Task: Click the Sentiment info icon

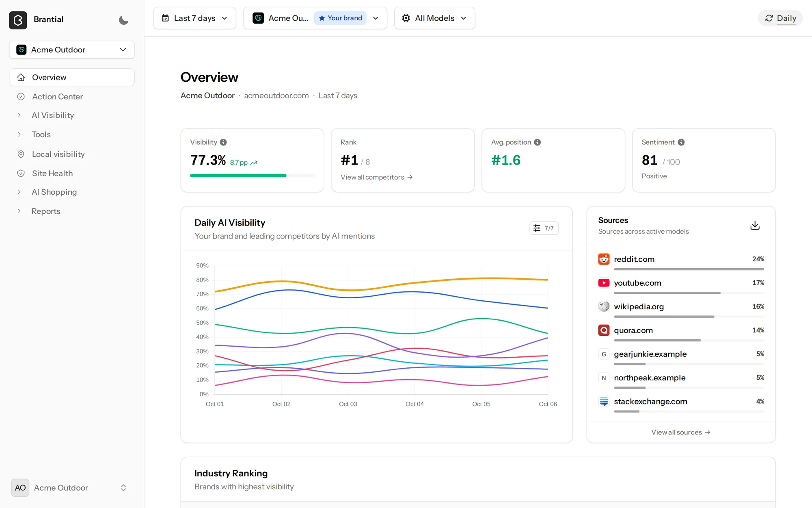Action: 681,142
